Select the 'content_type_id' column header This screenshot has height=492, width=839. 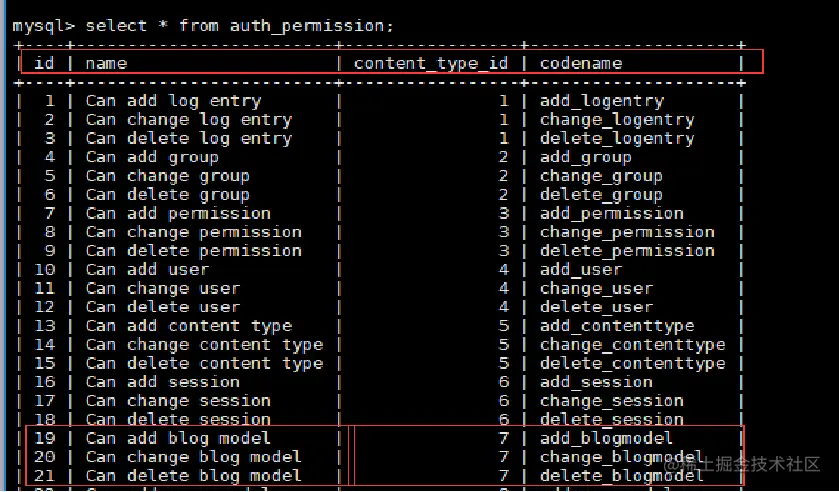[431, 64]
